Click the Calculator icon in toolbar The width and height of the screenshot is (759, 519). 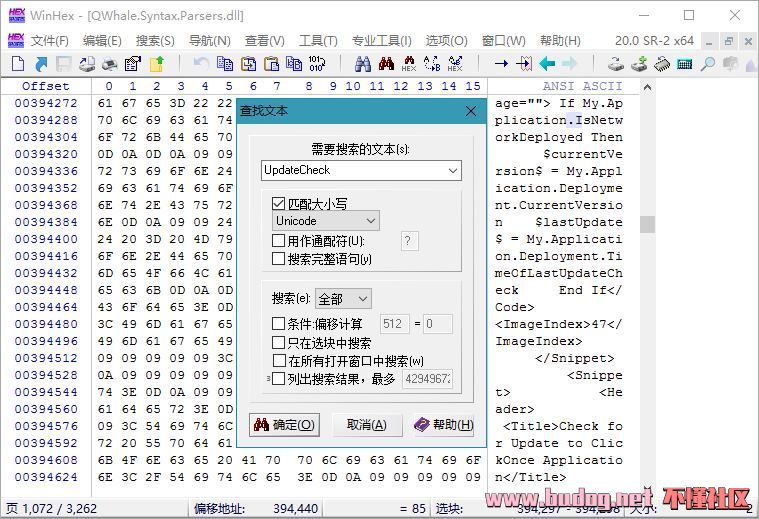pyautogui.click(x=684, y=63)
